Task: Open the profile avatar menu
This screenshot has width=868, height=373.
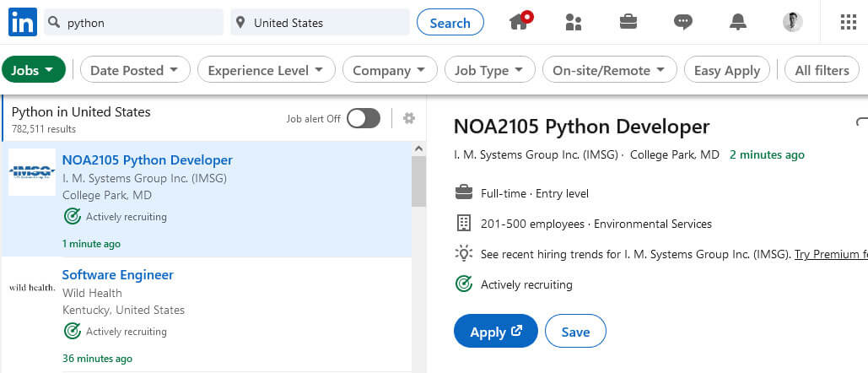Action: click(792, 22)
